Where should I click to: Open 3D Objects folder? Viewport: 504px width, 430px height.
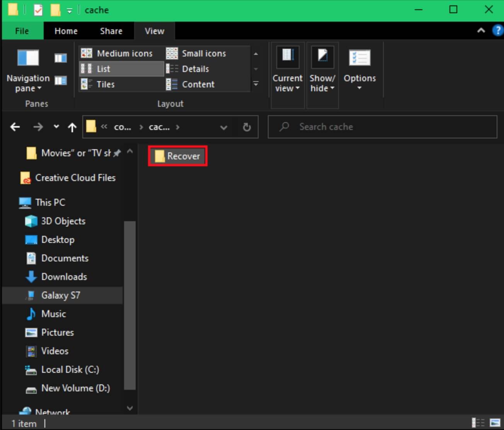click(x=55, y=221)
